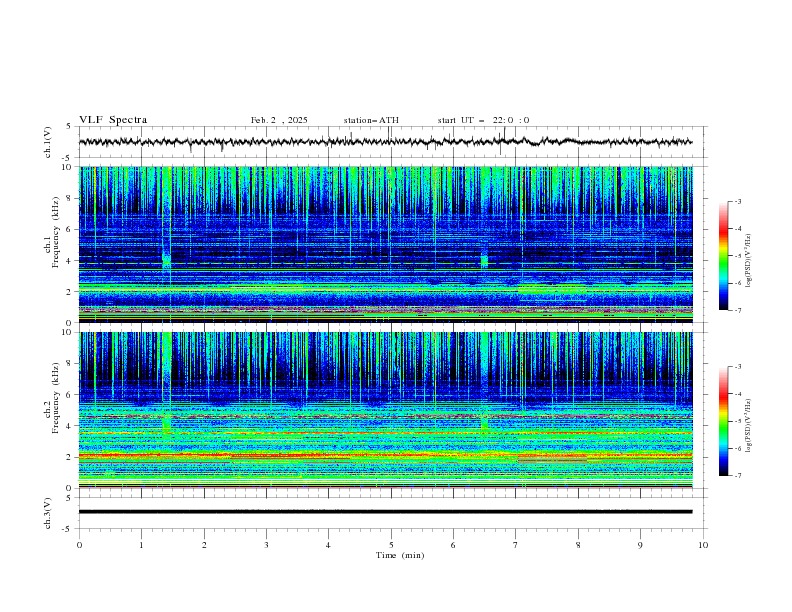Click the log(PSD) label beside ch.1 color bar
This screenshot has height=612, width=792.
[x=749, y=260]
